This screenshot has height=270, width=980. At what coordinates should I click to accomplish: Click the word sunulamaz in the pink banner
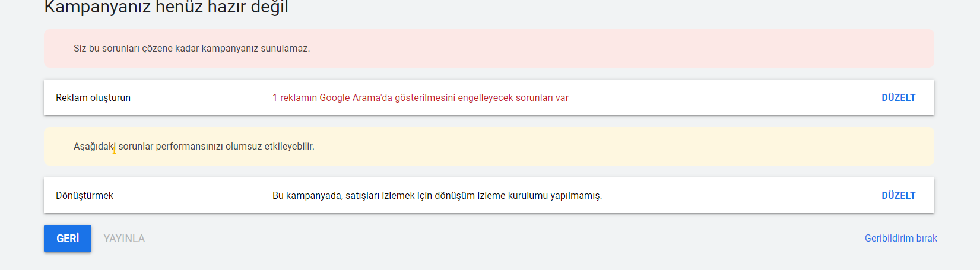click(286, 48)
